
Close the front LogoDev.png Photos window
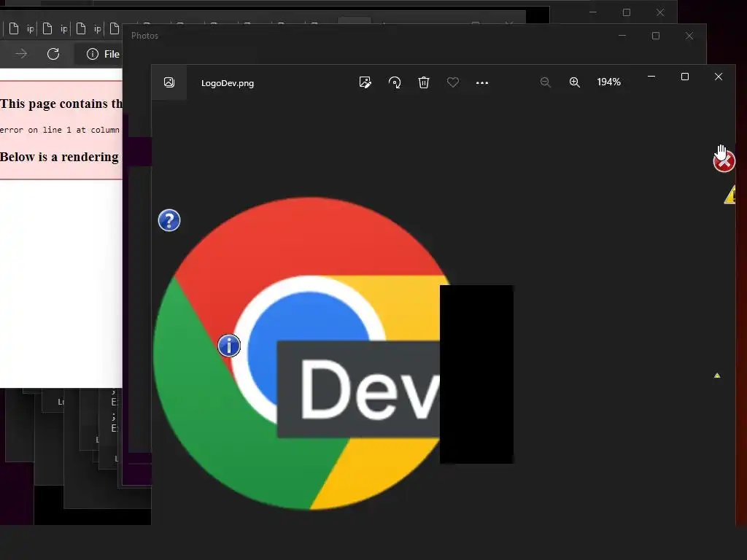click(719, 77)
